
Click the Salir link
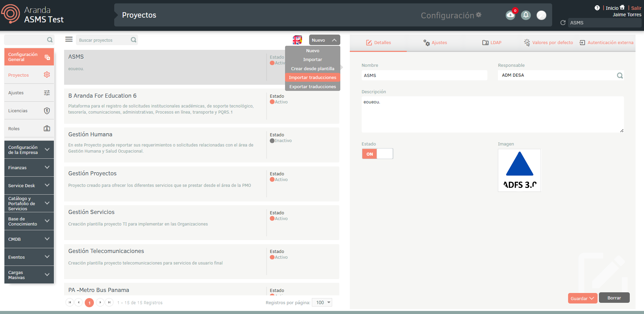[x=636, y=8]
